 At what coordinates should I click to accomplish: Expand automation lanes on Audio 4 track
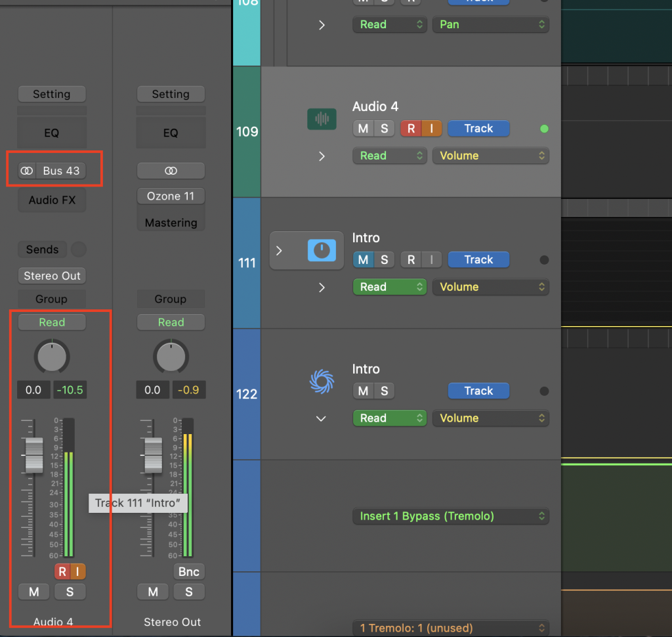pyautogui.click(x=322, y=156)
